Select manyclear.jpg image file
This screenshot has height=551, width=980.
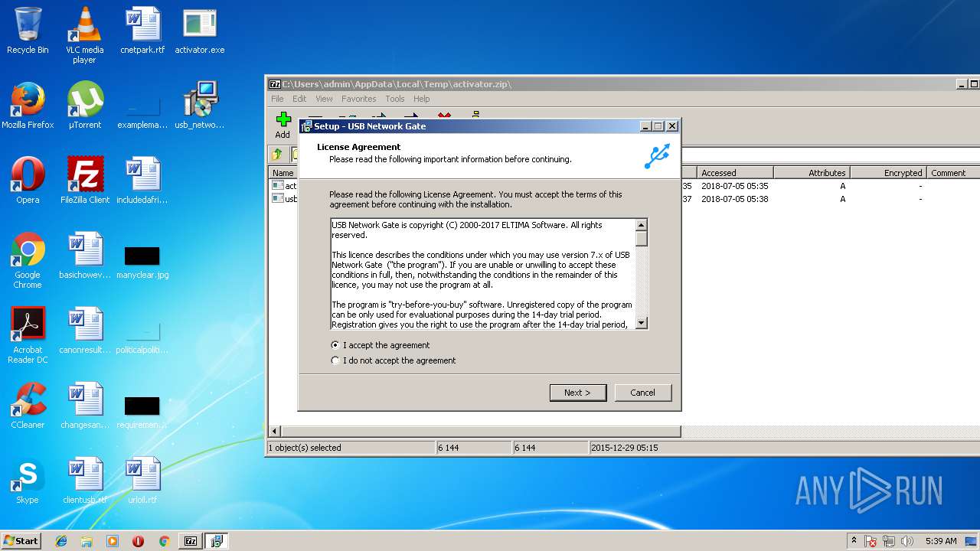point(142,261)
